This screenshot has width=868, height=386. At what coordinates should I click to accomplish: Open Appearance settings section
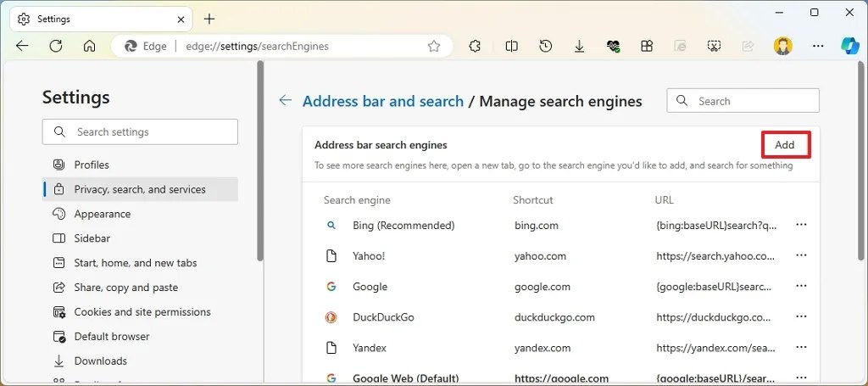click(140, 214)
